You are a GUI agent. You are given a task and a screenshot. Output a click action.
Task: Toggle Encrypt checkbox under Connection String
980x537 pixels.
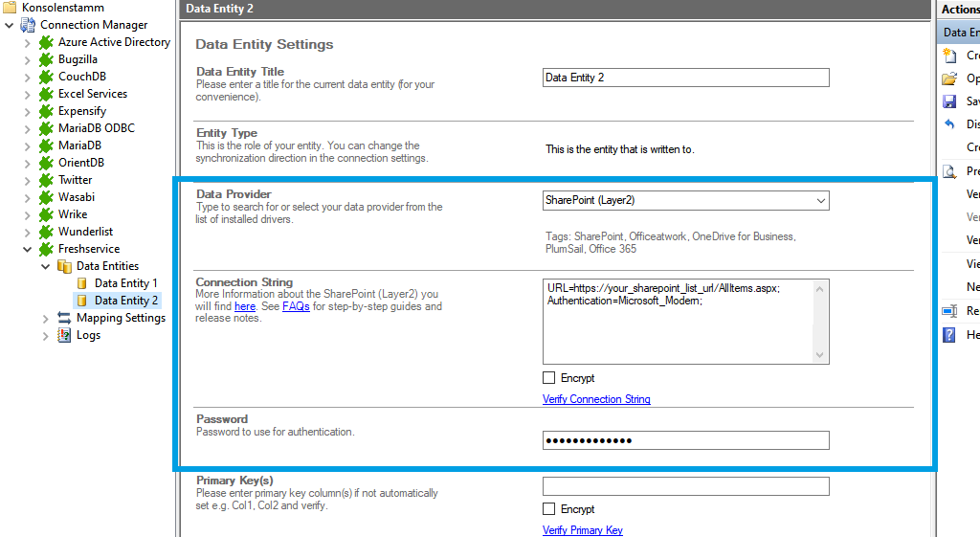pos(548,377)
